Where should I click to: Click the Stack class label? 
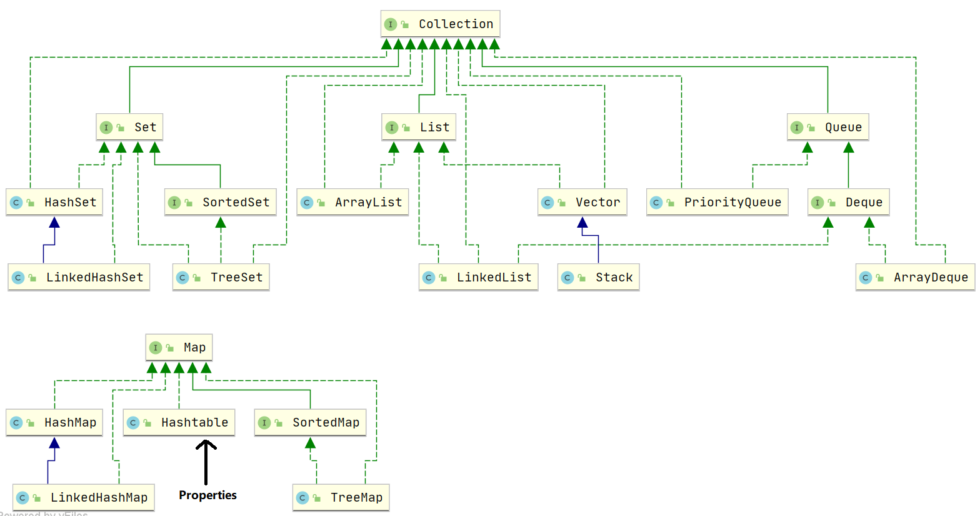click(614, 277)
